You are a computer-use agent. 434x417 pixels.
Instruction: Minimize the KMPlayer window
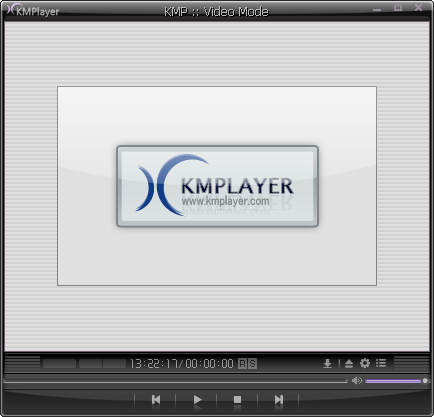click(377, 9)
